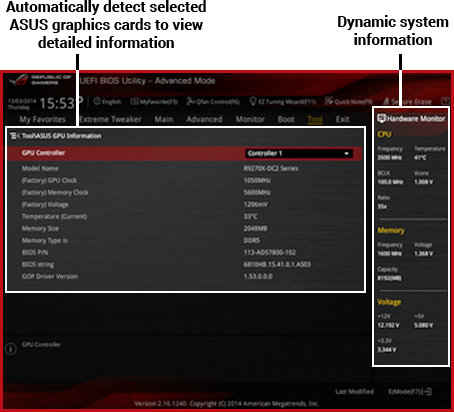Click the 1.53.0.0.0 value
The width and height of the screenshot is (454, 412).
tap(258, 277)
